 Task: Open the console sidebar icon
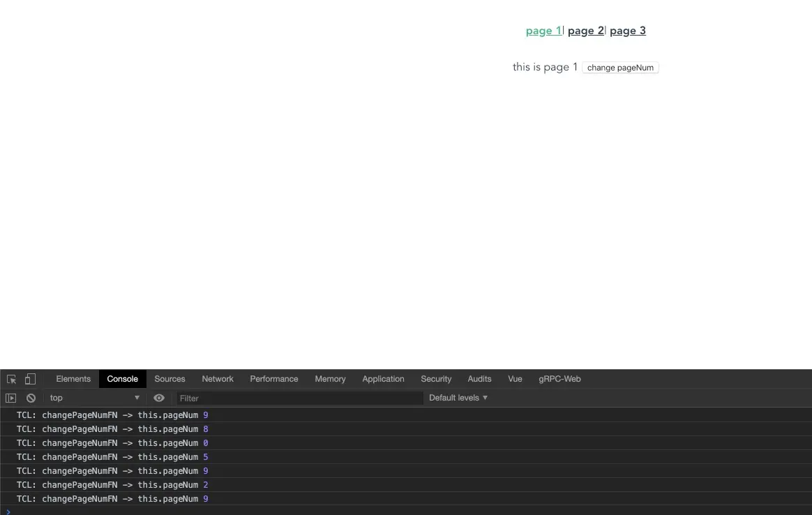[10, 397]
